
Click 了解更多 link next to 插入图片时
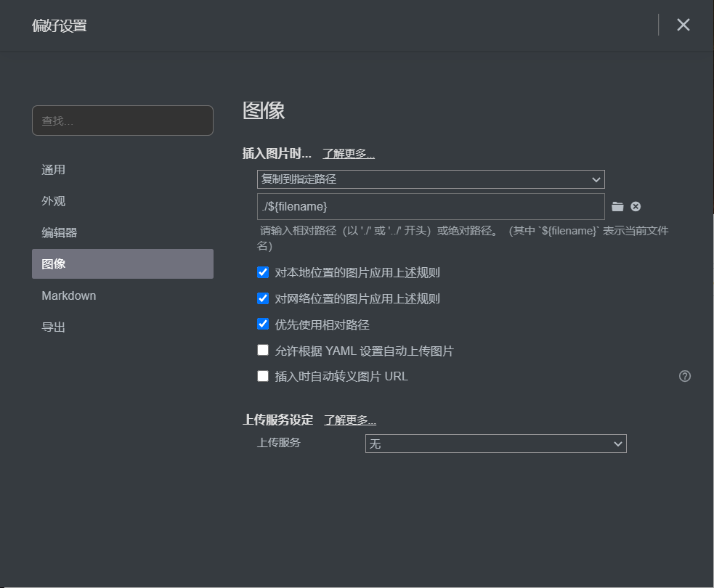(350, 153)
